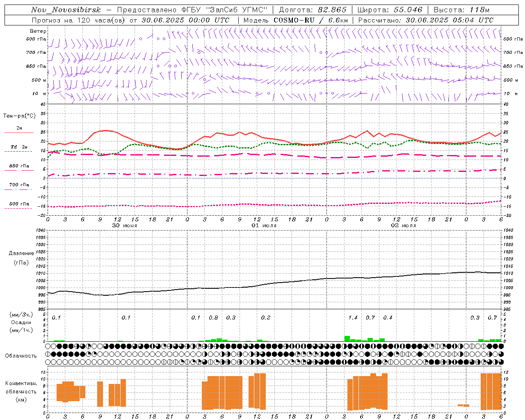
Task: Click the 'Облачность' cloudiness label
Action: pos(21,356)
